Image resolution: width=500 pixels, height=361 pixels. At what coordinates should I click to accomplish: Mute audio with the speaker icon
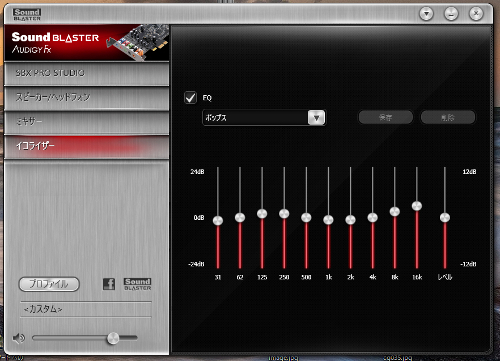[x=19, y=338]
